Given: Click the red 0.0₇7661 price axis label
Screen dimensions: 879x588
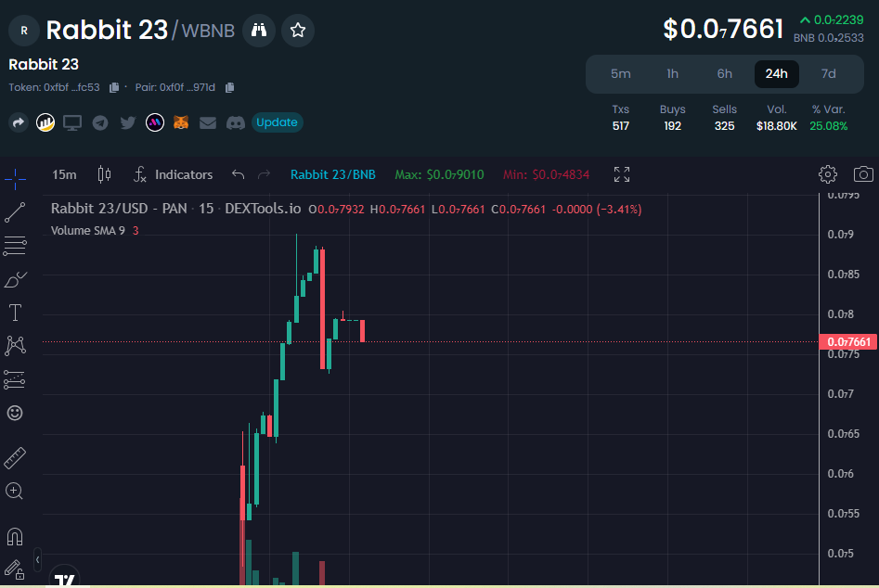Looking at the screenshot, I should 848,341.
